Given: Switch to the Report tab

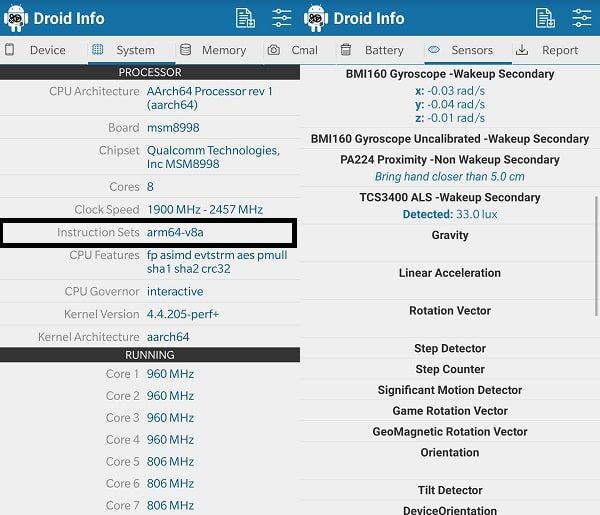Looking at the screenshot, I should tap(556, 50).
